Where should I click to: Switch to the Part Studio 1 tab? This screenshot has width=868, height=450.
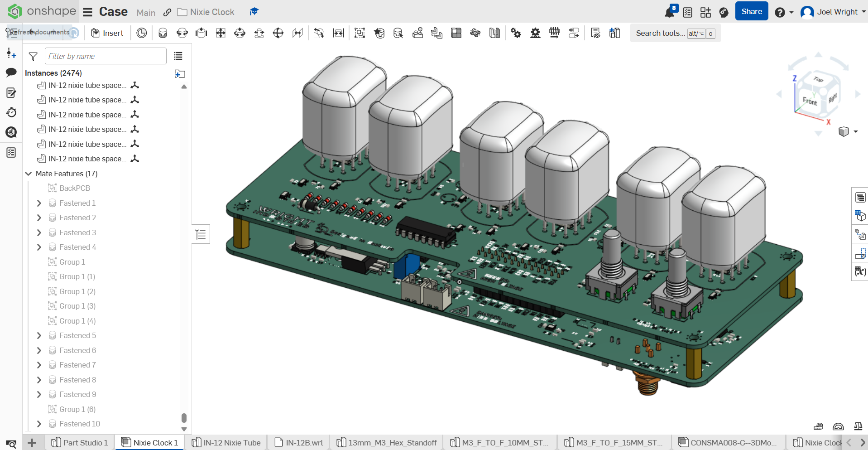coord(80,443)
